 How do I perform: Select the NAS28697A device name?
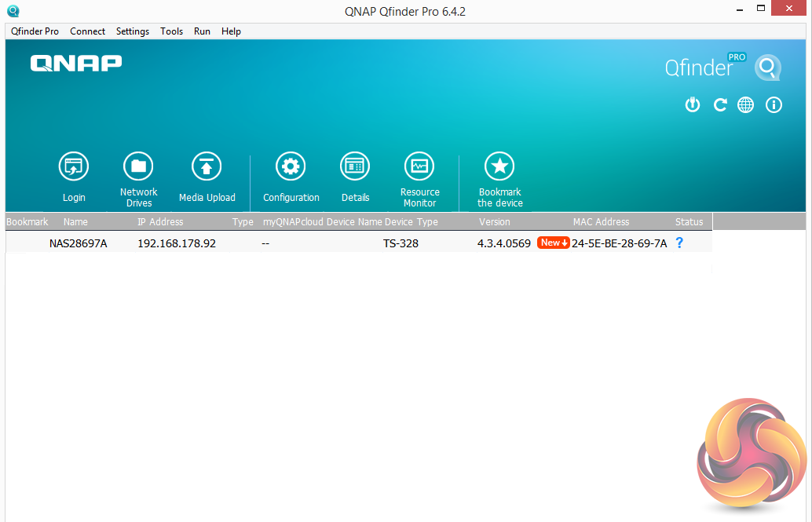79,243
